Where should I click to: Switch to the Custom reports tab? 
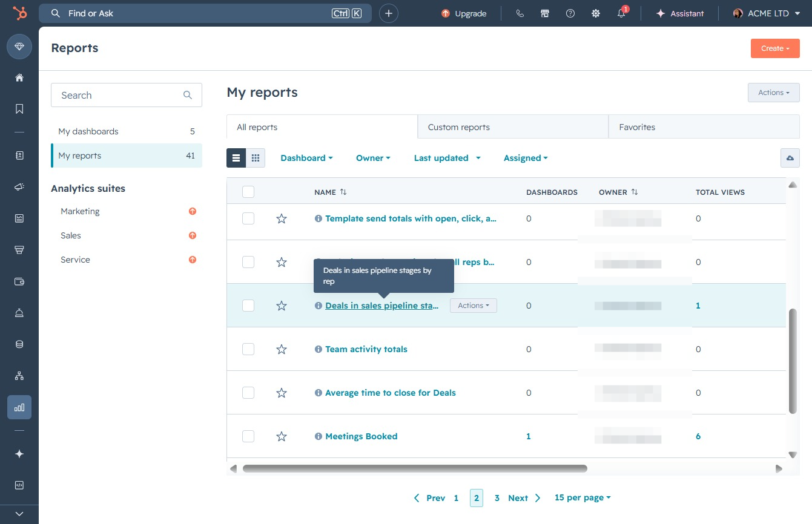513,127
